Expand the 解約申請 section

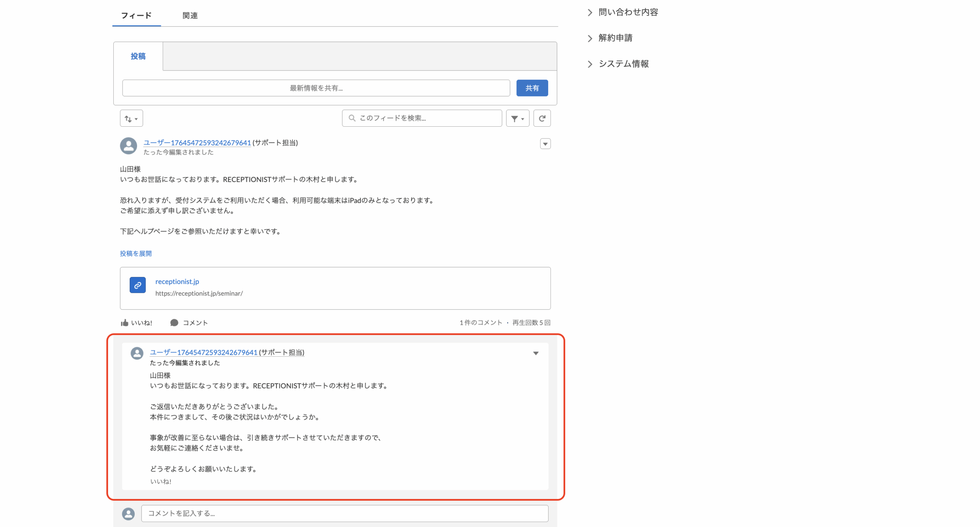pyautogui.click(x=610, y=38)
